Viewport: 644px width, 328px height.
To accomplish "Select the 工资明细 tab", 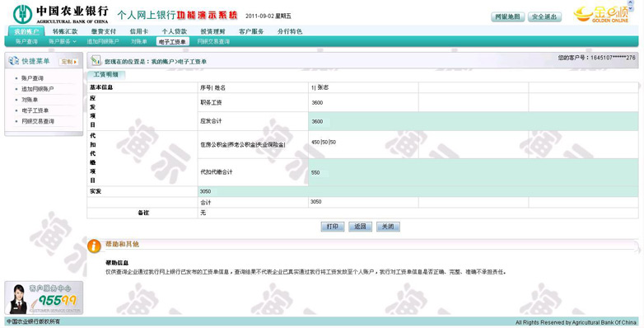I will point(106,74).
